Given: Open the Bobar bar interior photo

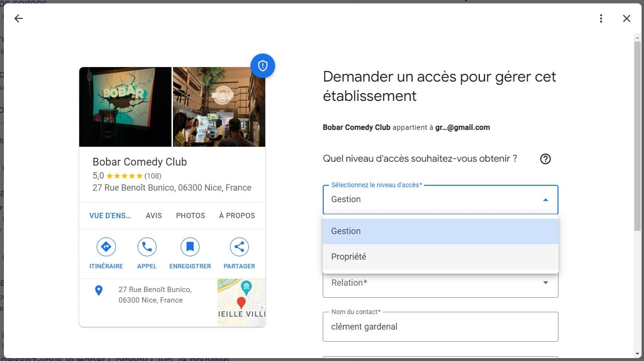Looking at the screenshot, I should (219, 107).
